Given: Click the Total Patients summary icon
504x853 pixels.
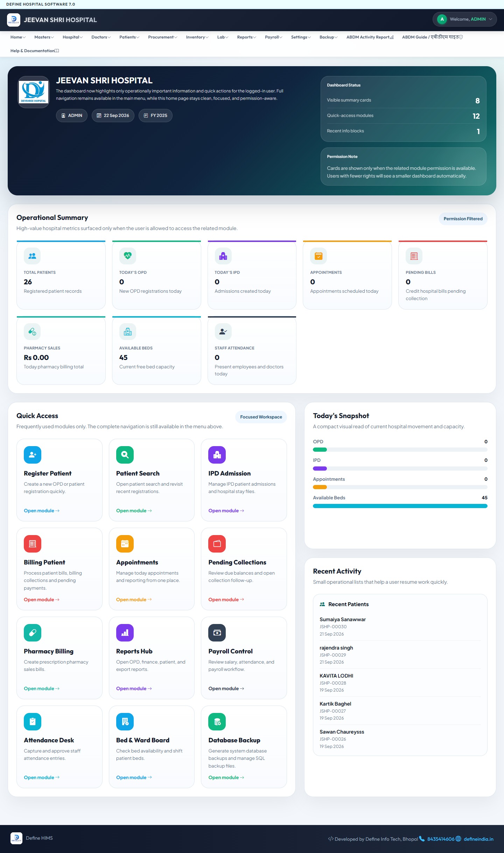Looking at the screenshot, I should pyautogui.click(x=32, y=256).
